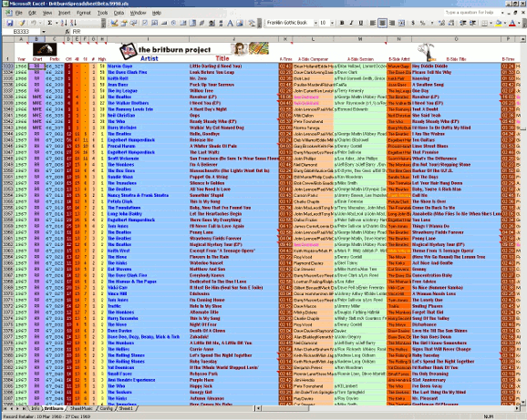Open the Format menu
The height and width of the screenshot is (420, 527).
tap(84, 13)
